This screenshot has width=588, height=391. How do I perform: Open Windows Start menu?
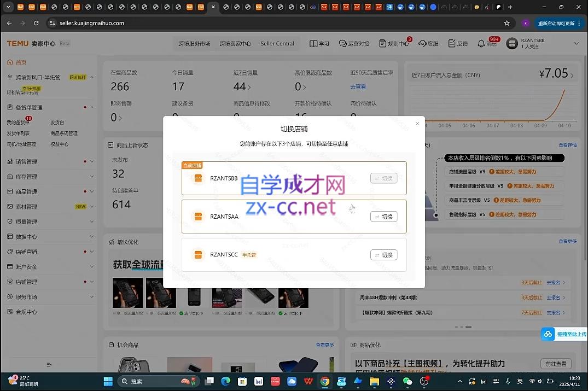pos(108,382)
